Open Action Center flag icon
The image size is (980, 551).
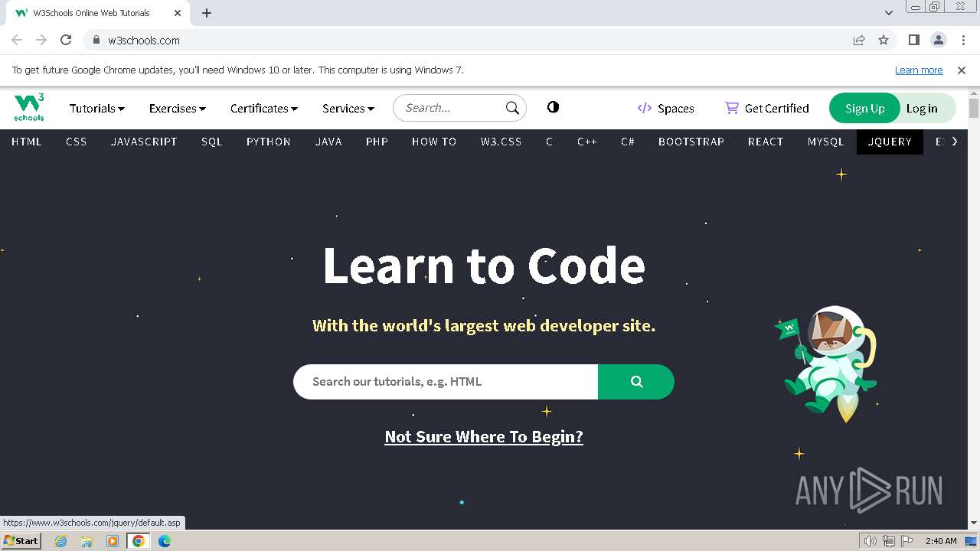(x=906, y=541)
